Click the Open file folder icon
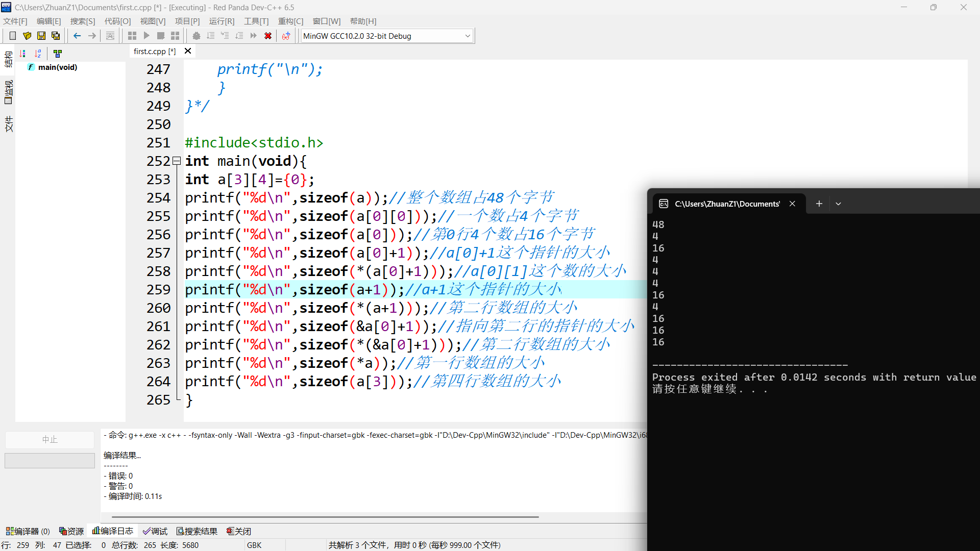This screenshot has height=551, width=980. click(x=27, y=36)
